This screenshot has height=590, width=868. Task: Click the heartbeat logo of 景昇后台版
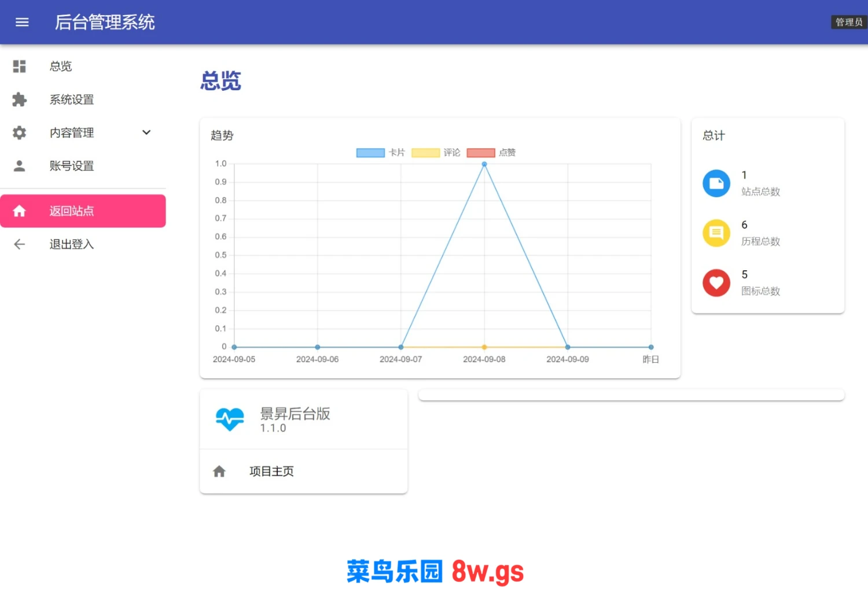point(230,419)
